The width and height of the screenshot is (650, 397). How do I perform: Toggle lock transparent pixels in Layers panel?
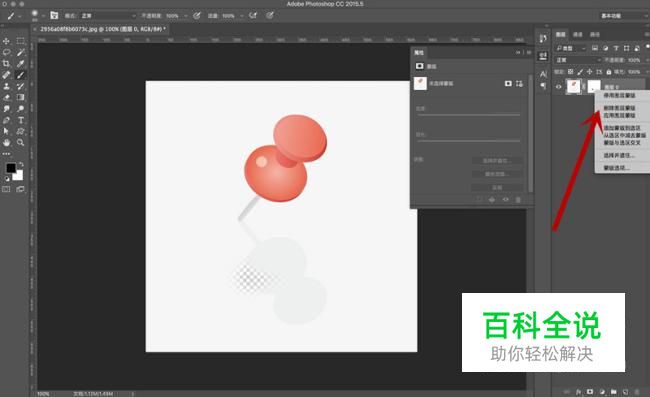coord(571,72)
